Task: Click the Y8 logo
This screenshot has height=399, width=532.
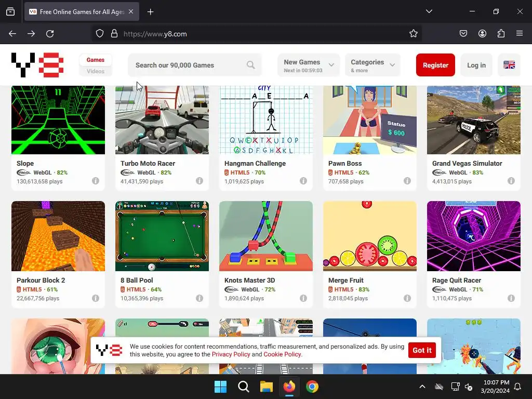Action: pyautogui.click(x=37, y=65)
